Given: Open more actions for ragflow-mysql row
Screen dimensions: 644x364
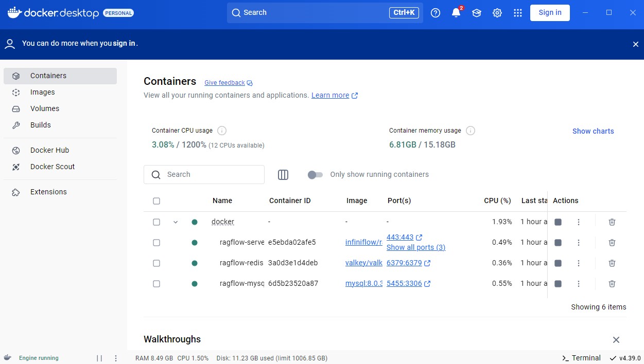Looking at the screenshot, I should click(x=579, y=284).
